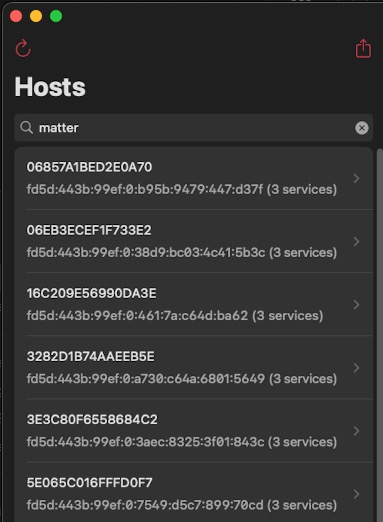Click the vertical scrollbar of hosts list
The width and height of the screenshot is (383, 522).
point(380,335)
